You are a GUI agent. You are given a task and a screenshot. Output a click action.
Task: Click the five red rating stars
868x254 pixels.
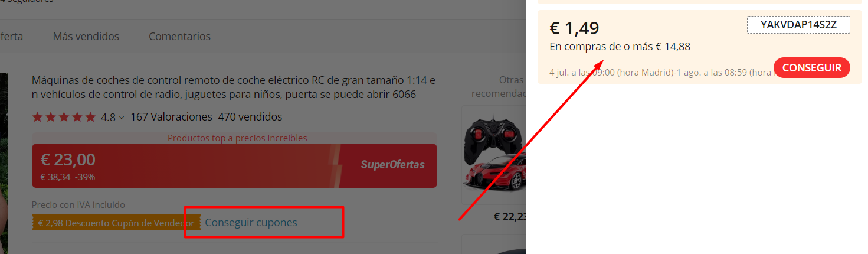click(x=64, y=117)
